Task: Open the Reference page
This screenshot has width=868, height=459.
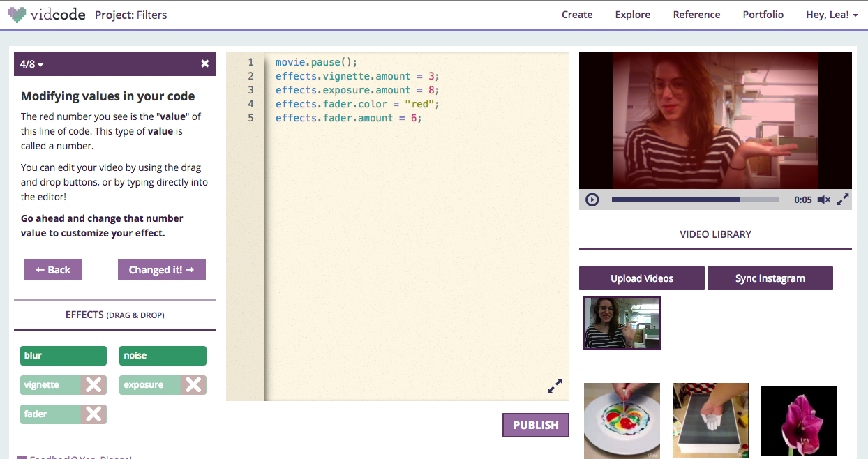Action: click(696, 14)
